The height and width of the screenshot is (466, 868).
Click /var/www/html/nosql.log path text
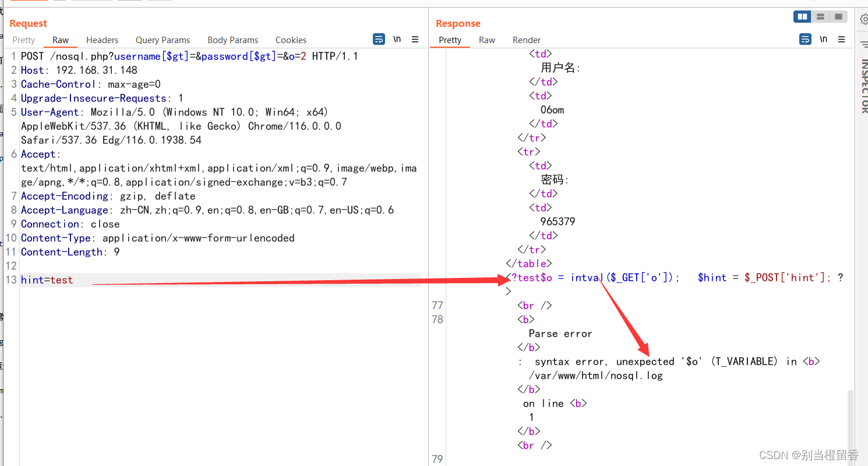[596, 376]
